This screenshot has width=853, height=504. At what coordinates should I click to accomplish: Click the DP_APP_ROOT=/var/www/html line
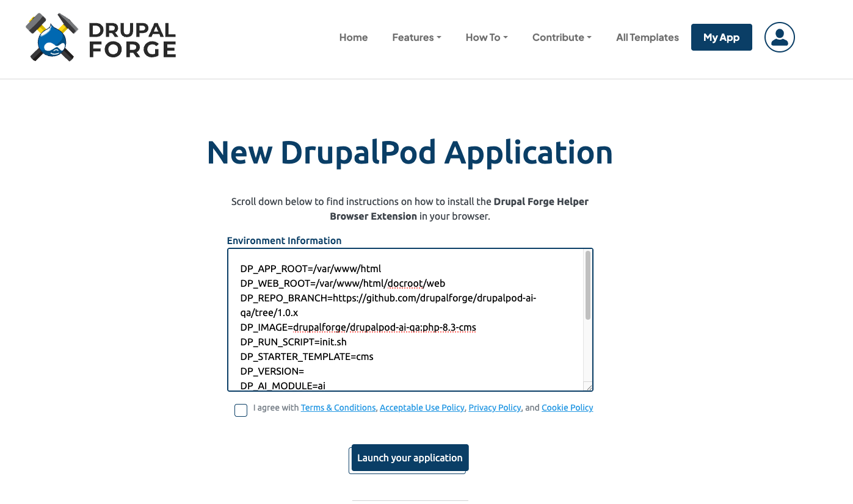[x=310, y=268]
